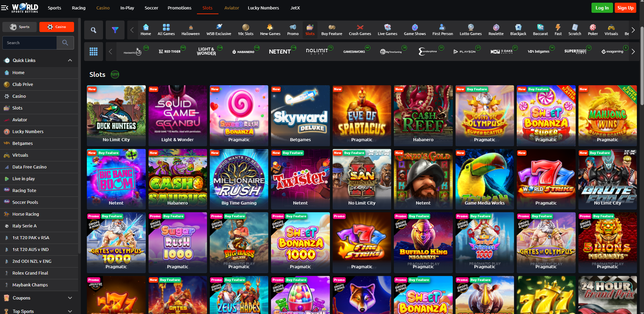Viewport: 644px width, 314px height.
Task: Open the Promotions menu item
Action: point(179,8)
